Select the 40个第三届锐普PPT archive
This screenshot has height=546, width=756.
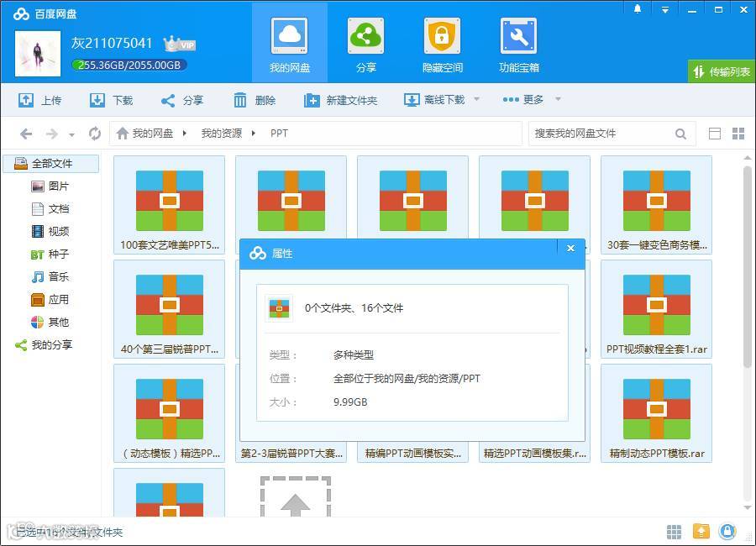coord(169,309)
